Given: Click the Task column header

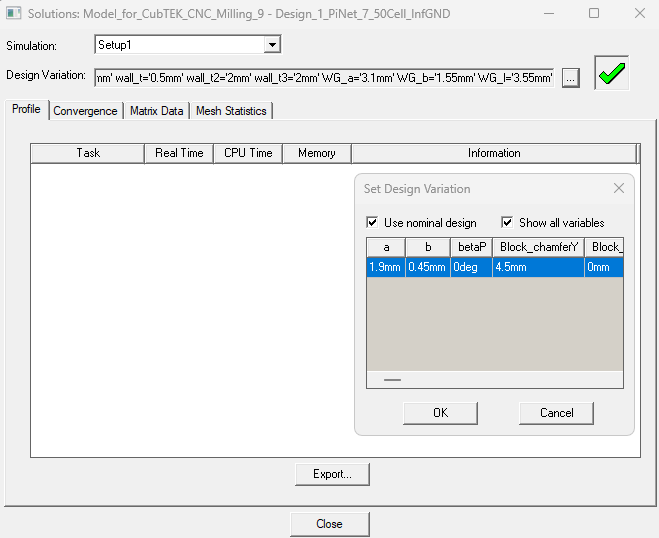Looking at the screenshot, I should click(88, 153).
